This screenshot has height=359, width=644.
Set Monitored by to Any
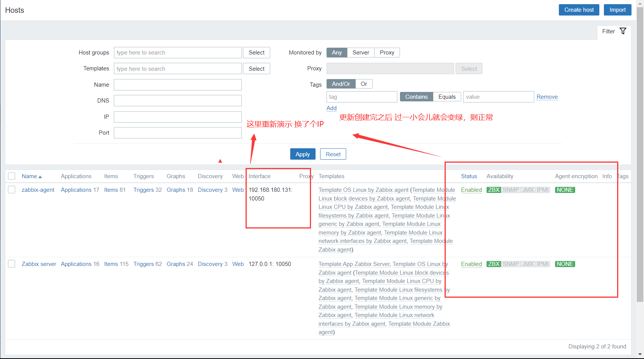[x=337, y=53]
